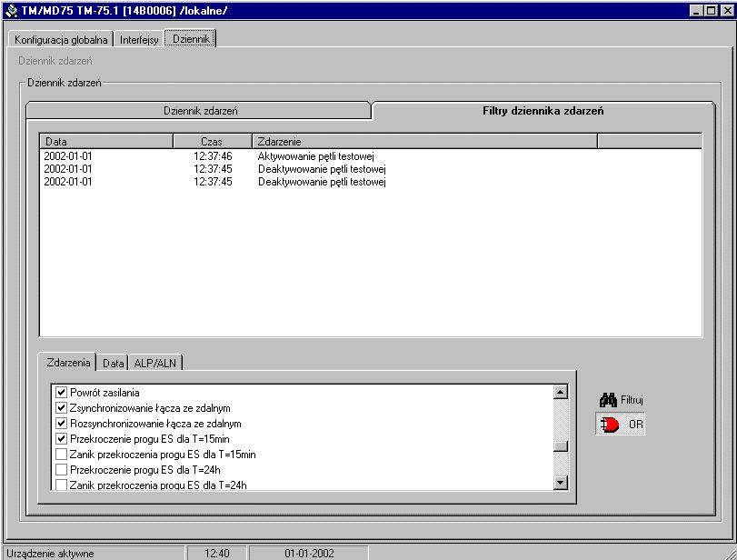Switch to the Interfejsy tab
Screen dimensions: 737x560
click(x=139, y=39)
